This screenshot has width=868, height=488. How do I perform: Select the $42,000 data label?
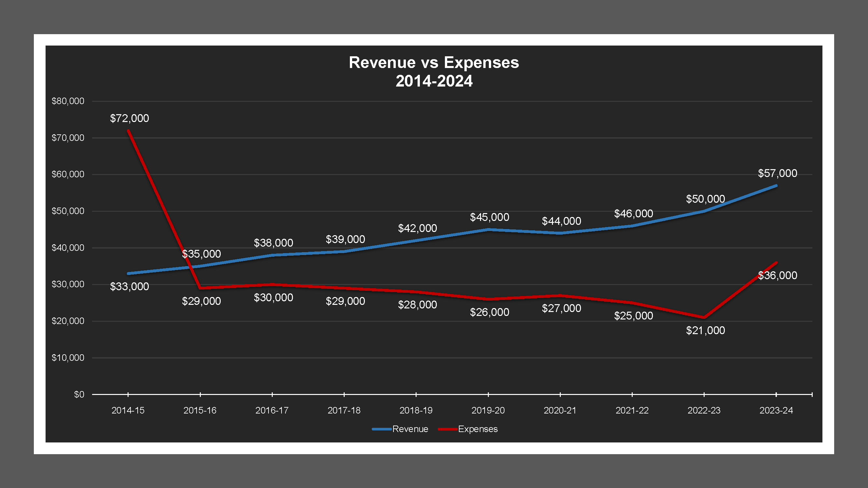(x=418, y=228)
